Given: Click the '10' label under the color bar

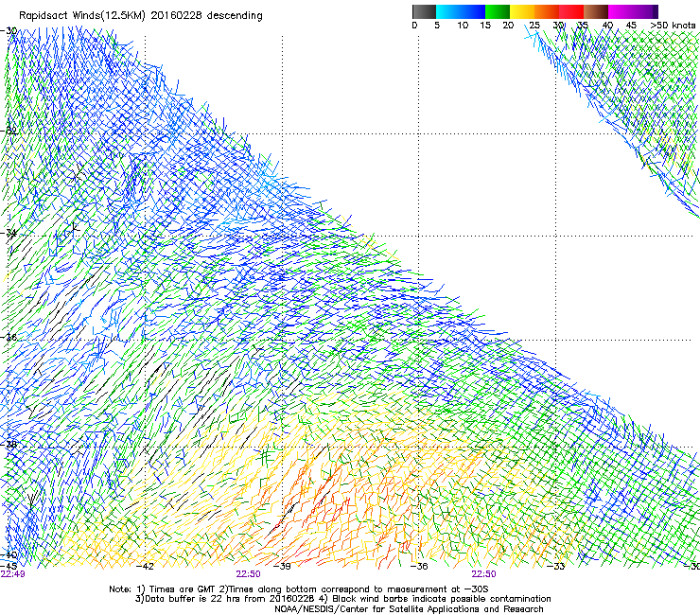Looking at the screenshot, I should tap(463, 26).
